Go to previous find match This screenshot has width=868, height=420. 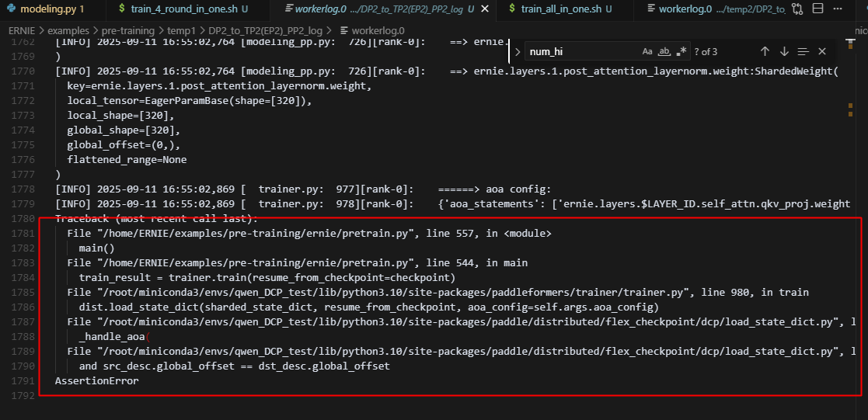tap(765, 51)
